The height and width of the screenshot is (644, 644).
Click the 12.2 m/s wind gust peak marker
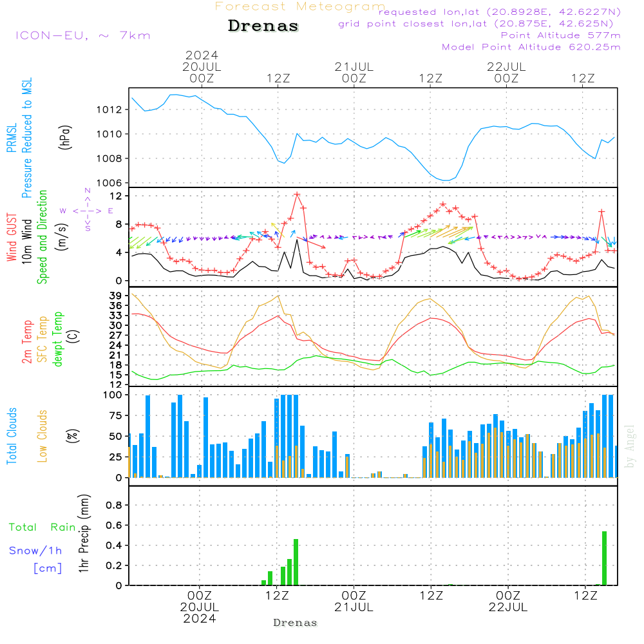[297, 194]
